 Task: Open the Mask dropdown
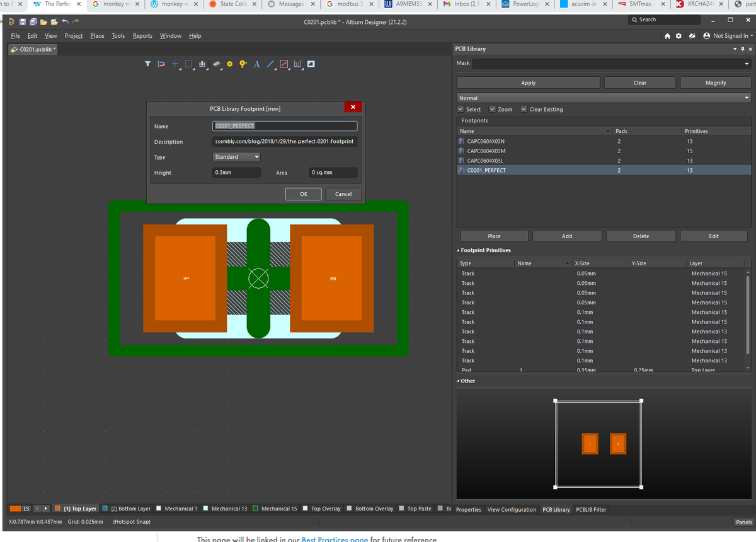click(747, 64)
